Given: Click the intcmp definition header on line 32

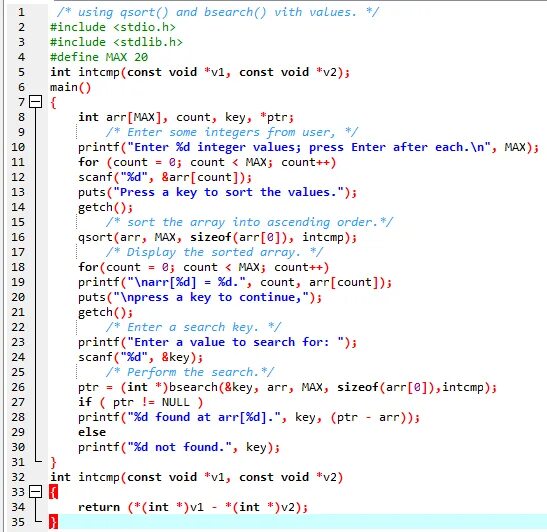Looking at the screenshot, I should [x=196, y=477].
